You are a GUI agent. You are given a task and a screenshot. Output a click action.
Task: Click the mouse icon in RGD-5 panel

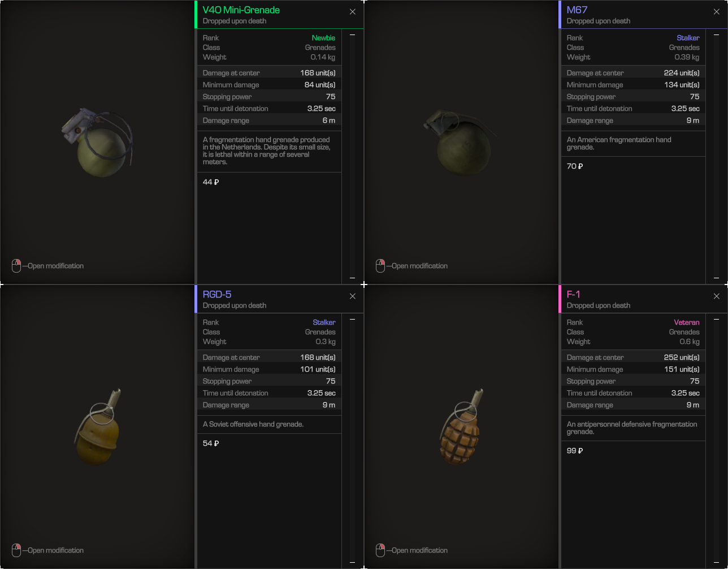(16, 550)
